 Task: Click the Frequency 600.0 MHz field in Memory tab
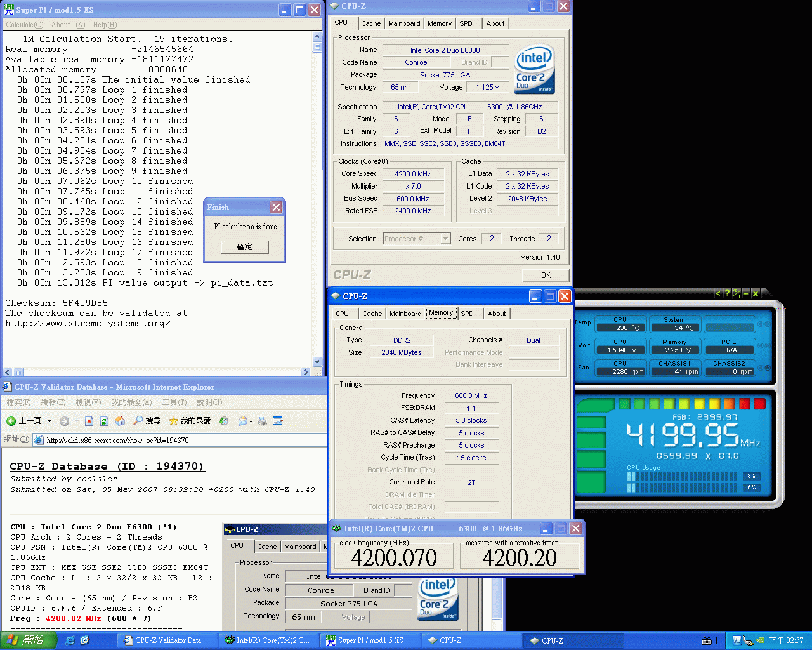coord(471,395)
